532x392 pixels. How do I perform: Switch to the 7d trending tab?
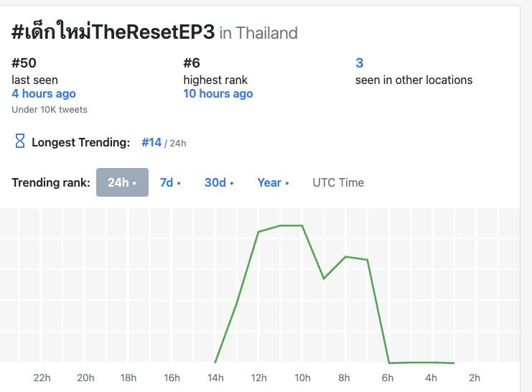[170, 182]
